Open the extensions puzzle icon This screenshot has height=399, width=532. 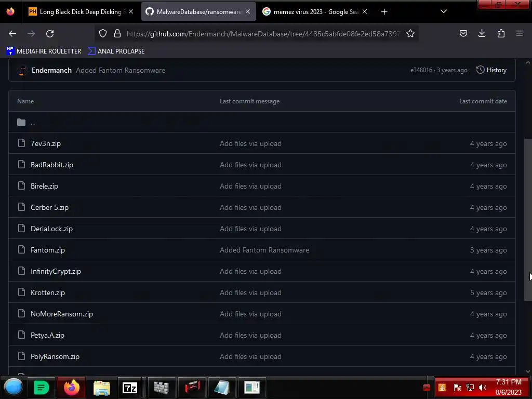(x=501, y=33)
